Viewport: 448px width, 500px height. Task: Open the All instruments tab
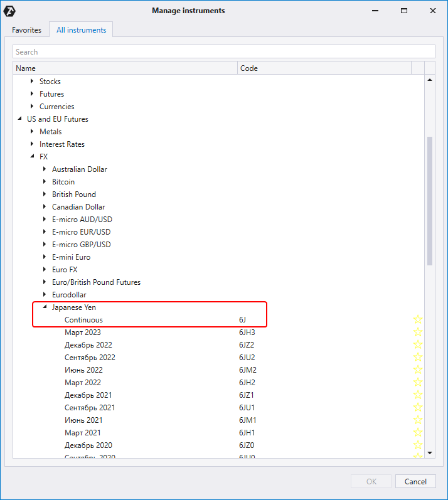point(81,30)
